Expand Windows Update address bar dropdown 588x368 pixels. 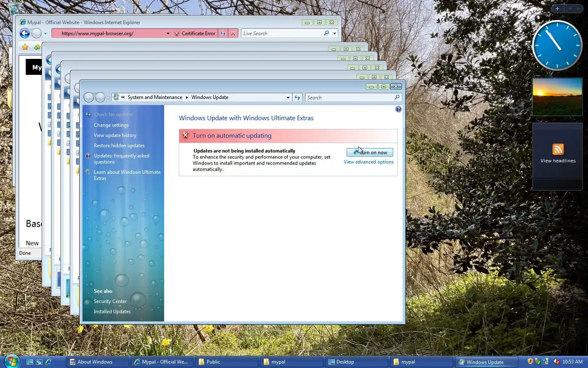pos(288,97)
